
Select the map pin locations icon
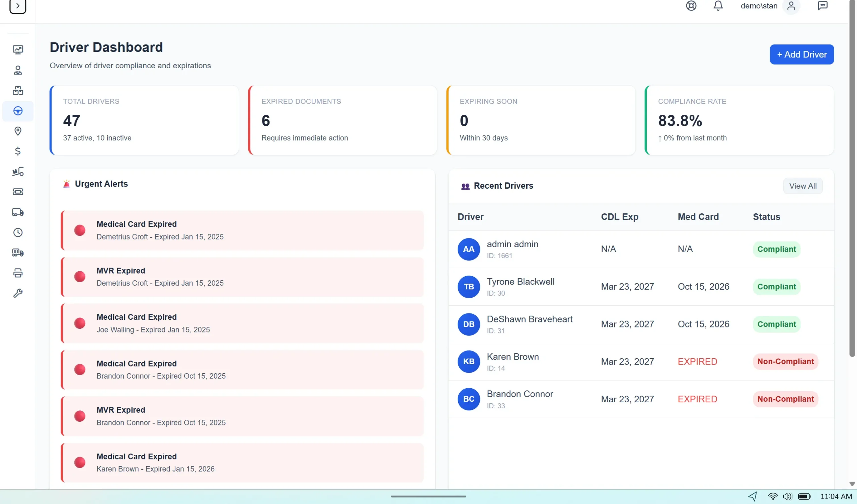click(x=18, y=131)
